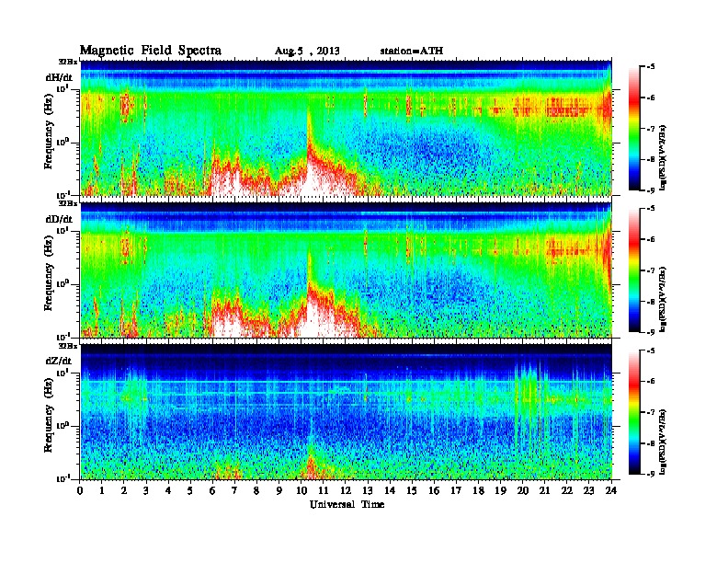
Task: Click hour '16' on Universal Time axis
Action: [x=434, y=490]
